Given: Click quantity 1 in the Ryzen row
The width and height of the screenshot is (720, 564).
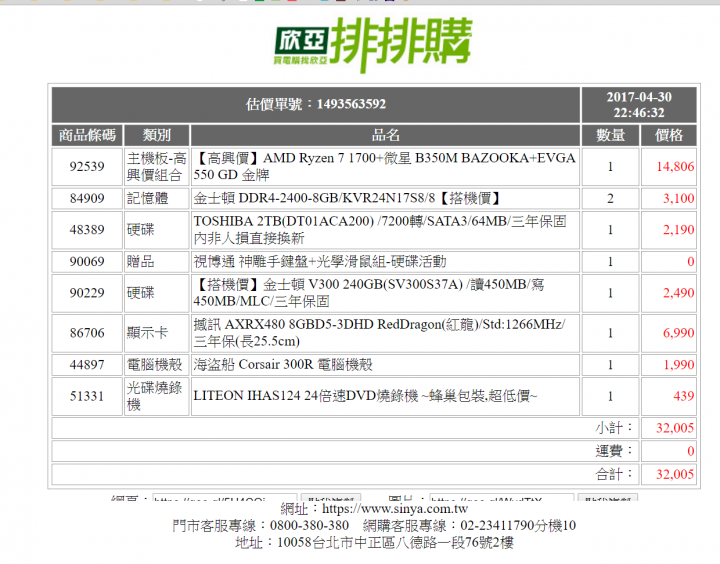Looking at the screenshot, I should pyautogui.click(x=610, y=166).
